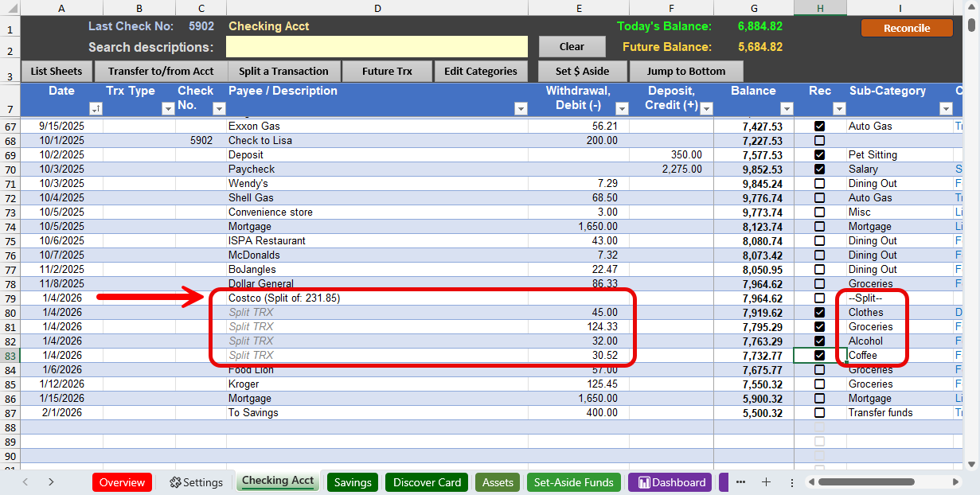Screen dimensions: 980x495
Task: Click the Split a Transaction button
Action: coord(283,72)
